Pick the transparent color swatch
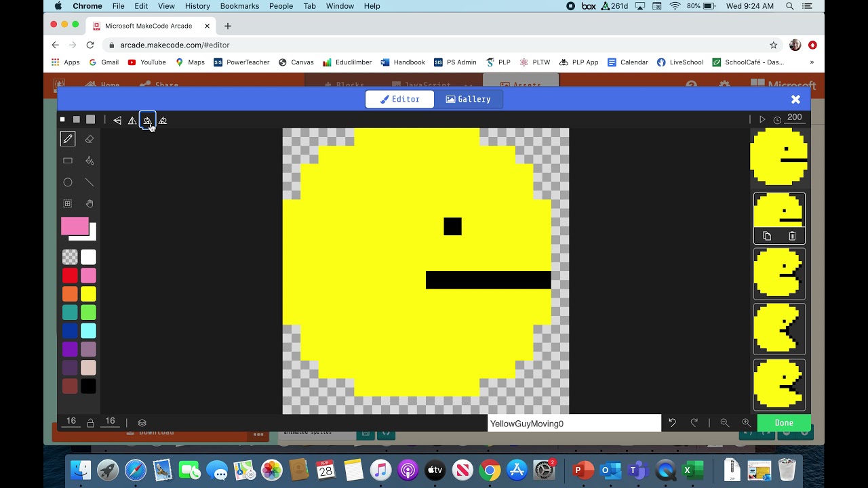The image size is (868, 488). [70, 257]
